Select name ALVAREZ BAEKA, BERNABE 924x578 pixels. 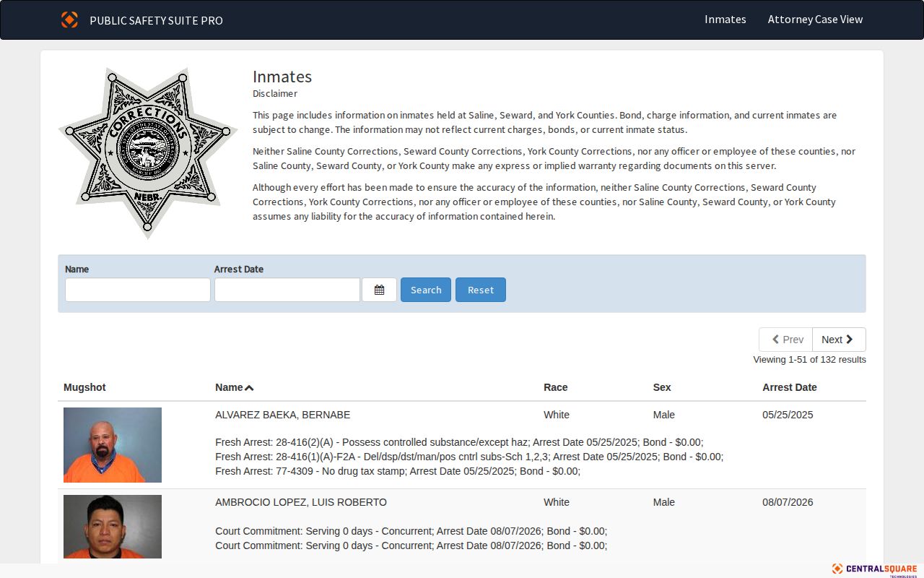(x=283, y=415)
